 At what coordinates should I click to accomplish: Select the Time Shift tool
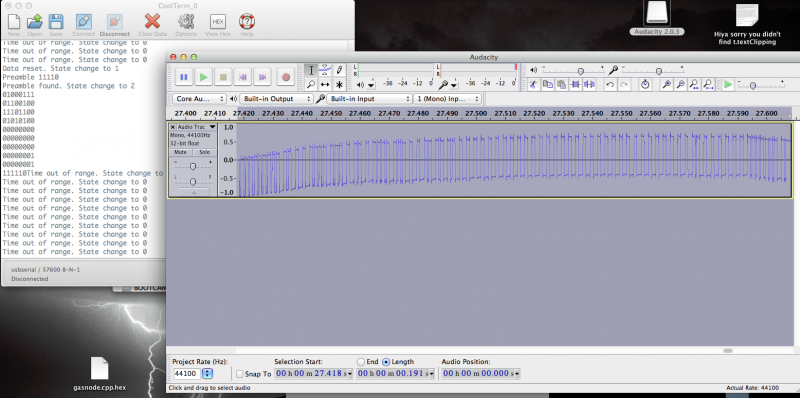pyautogui.click(x=324, y=84)
